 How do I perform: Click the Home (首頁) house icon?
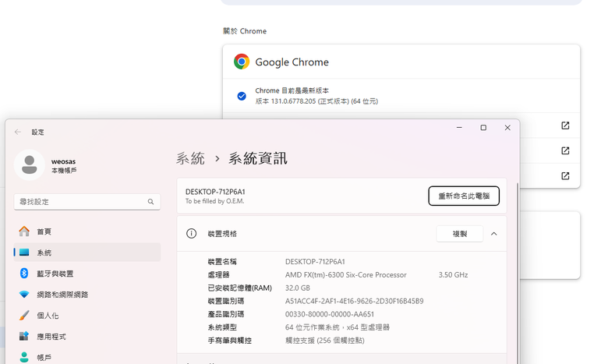click(x=24, y=231)
